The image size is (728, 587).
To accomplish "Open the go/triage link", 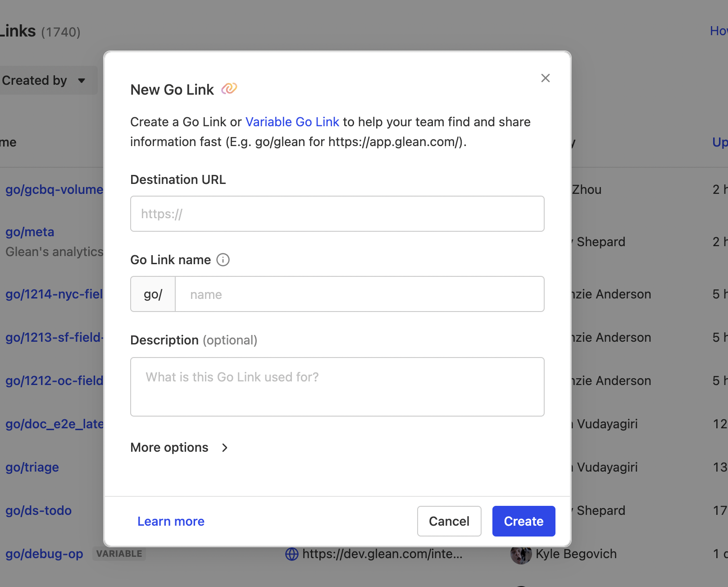I will click(32, 468).
